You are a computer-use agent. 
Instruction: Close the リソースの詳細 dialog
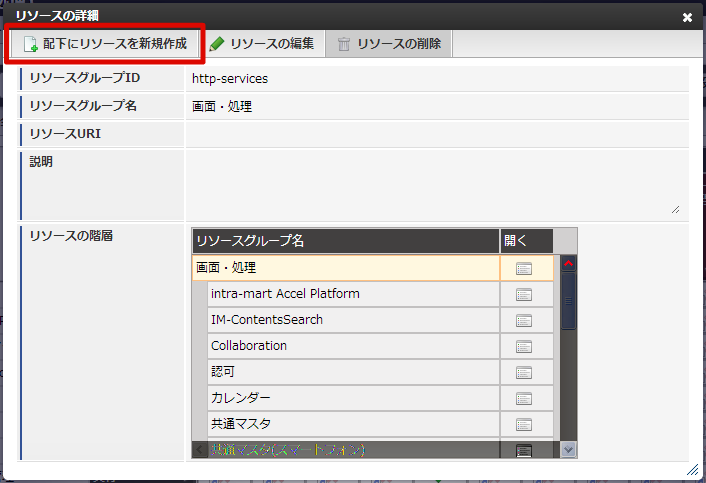click(687, 17)
